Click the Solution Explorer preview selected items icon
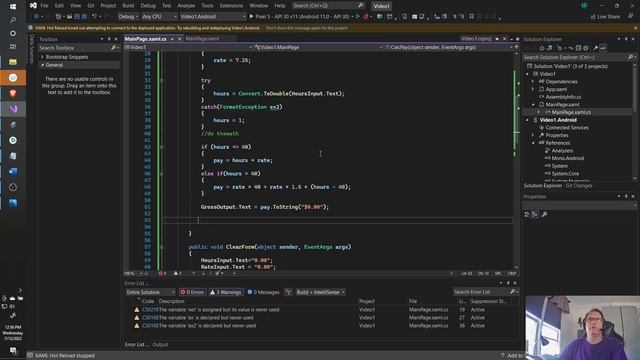Image resolution: width=640 pixels, height=360 pixels. pos(603,48)
